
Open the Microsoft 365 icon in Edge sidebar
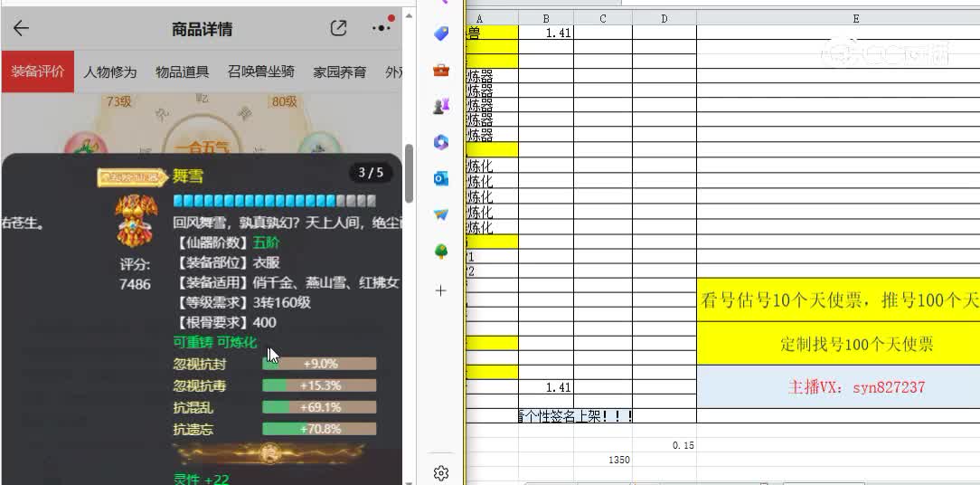(x=441, y=143)
